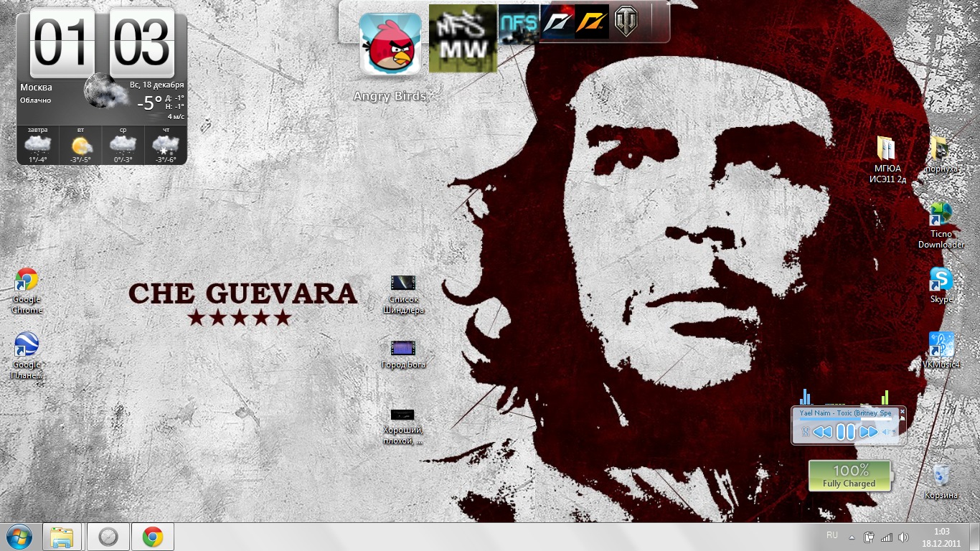Open the cyan NFS dock icon
980x551 pixels.
[x=518, y=24]
